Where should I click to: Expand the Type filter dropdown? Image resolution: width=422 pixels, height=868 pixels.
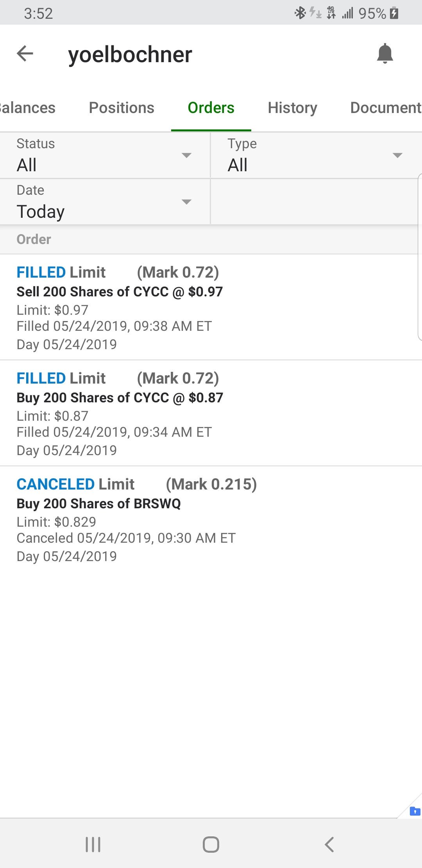click(x=316, y=156)
